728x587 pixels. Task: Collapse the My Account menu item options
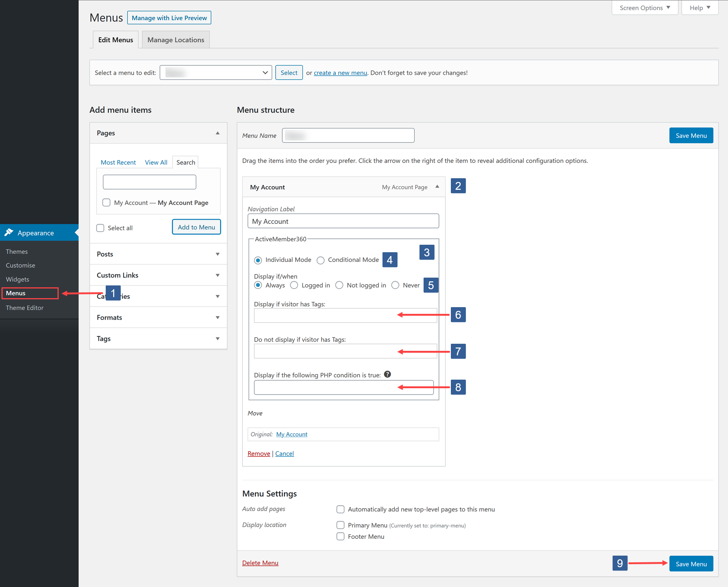[437, 186]
